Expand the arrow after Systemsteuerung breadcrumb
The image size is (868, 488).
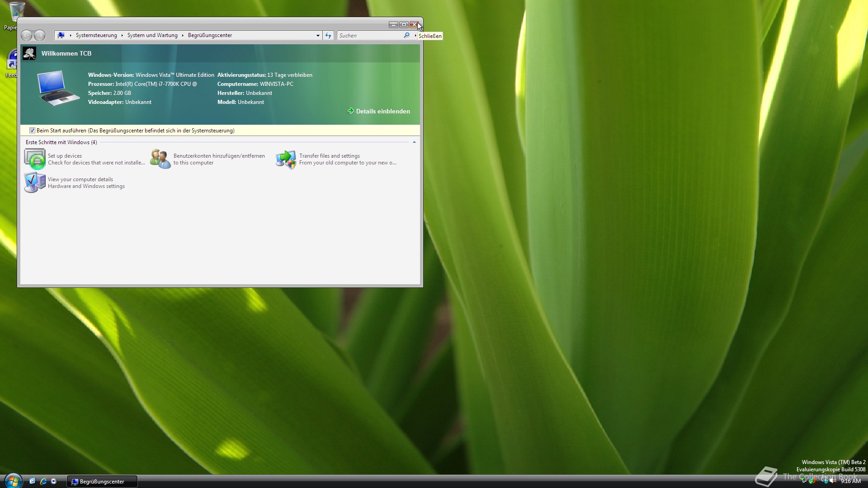click(x=122, y=35)
